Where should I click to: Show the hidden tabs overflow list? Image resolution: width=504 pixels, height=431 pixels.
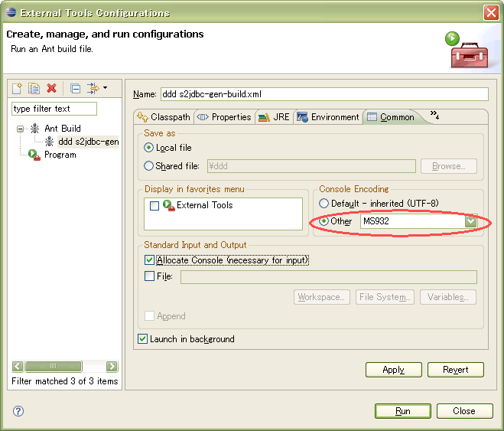(434, 116)
